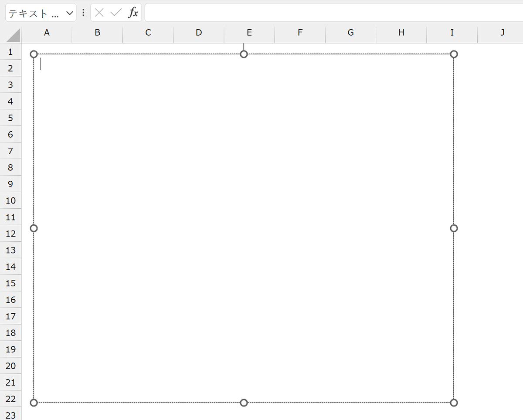Viewport: 523px width, 420px height.
Task: Click the text box bottom-right corner handle
Action: tap(454, 403)
